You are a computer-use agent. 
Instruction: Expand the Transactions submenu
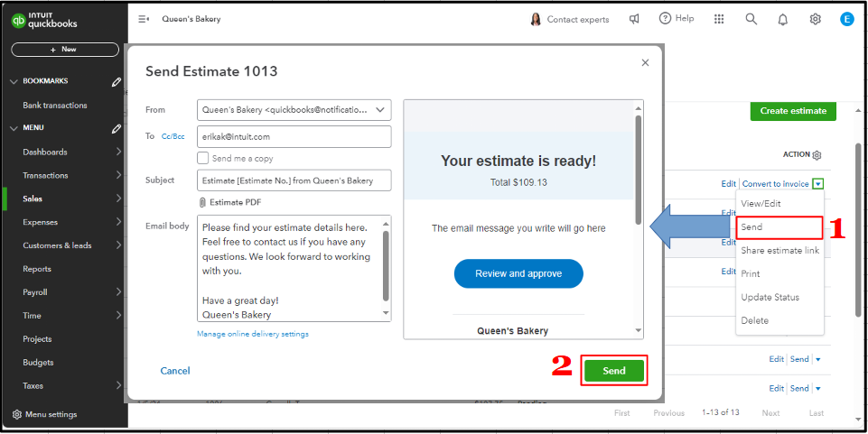tap(118, 175)
